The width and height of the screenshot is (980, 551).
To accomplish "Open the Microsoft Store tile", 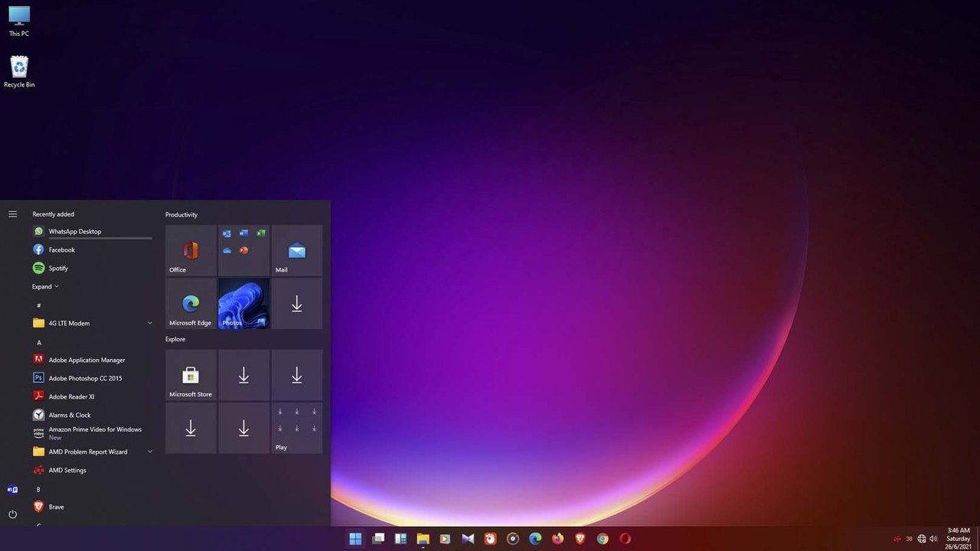I will [191, 375].
